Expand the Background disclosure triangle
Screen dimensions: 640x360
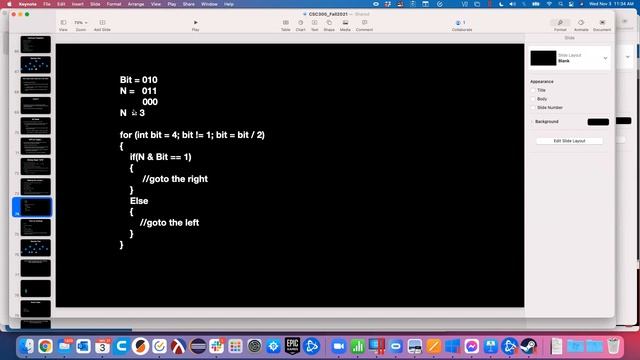tap(532, 122)
